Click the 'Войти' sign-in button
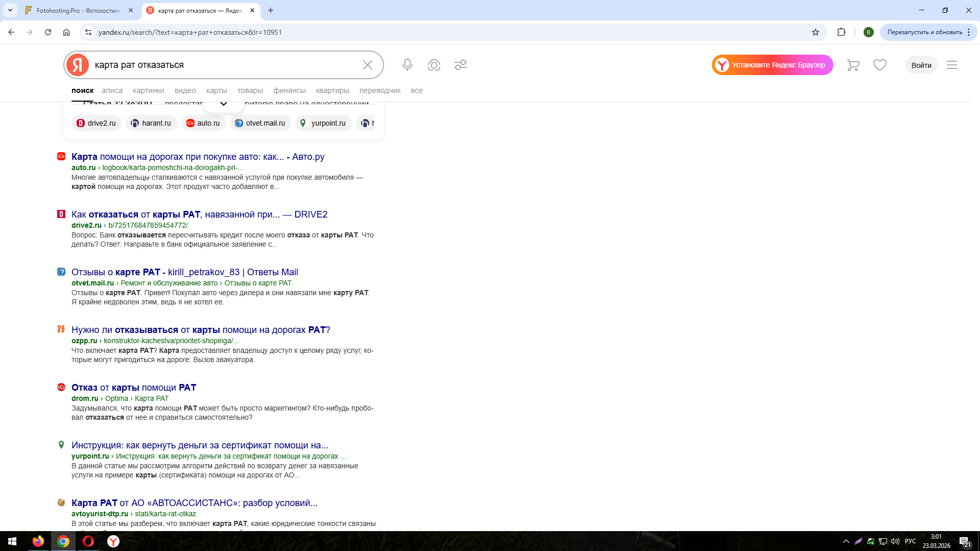Screen dimensions: 980x551 click(921, 65)
